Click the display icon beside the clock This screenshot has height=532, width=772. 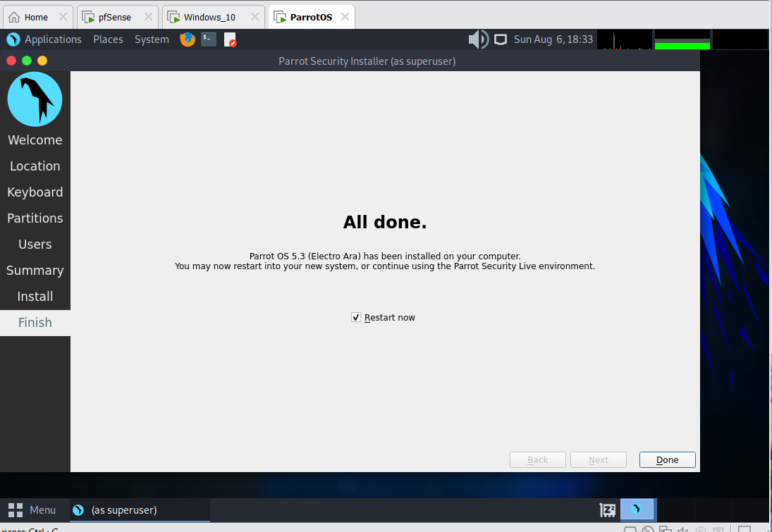pyautogui.click(x=501, y=39)
